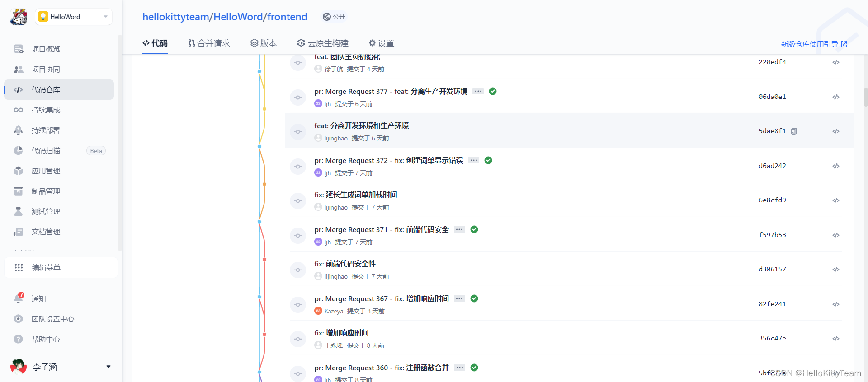Viewport: 868px width, 382px height.
Task: Open 通知 bell with badge
Action: [x=59, y=298]
